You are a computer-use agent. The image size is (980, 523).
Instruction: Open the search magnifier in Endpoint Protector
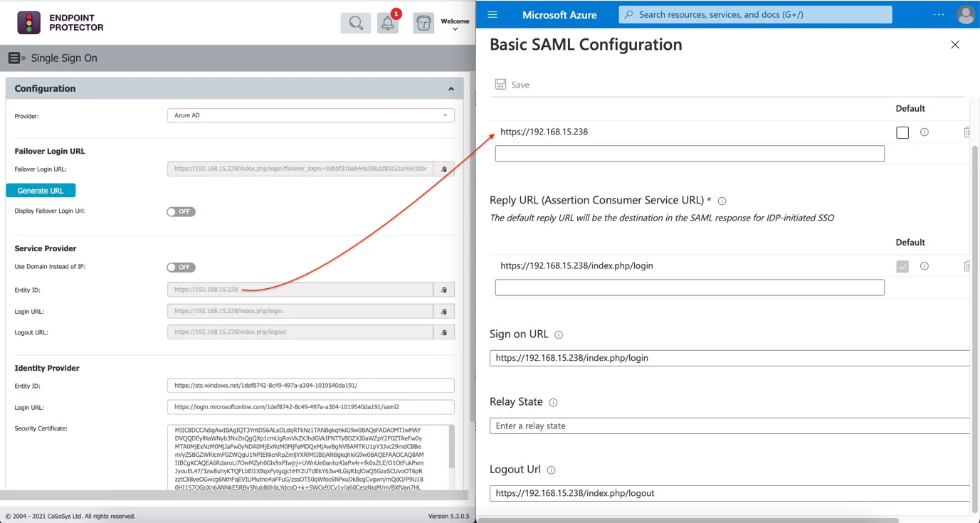pos(355,23)
